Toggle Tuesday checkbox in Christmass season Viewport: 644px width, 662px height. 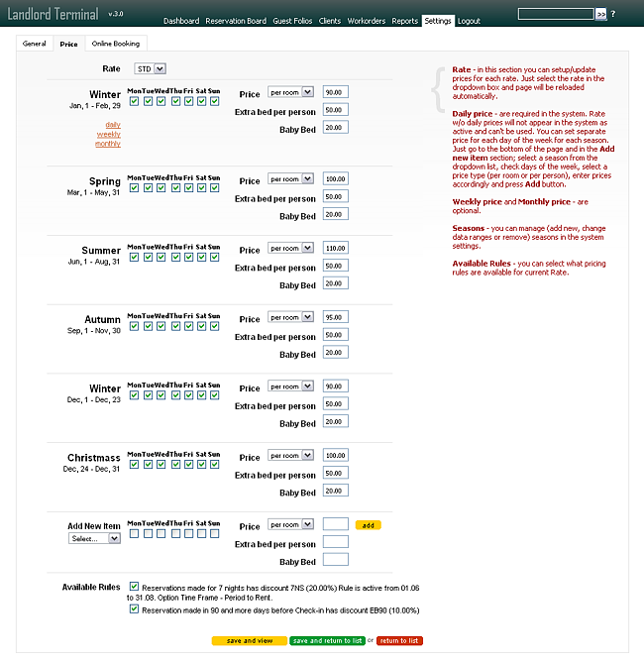coord(149,465)
